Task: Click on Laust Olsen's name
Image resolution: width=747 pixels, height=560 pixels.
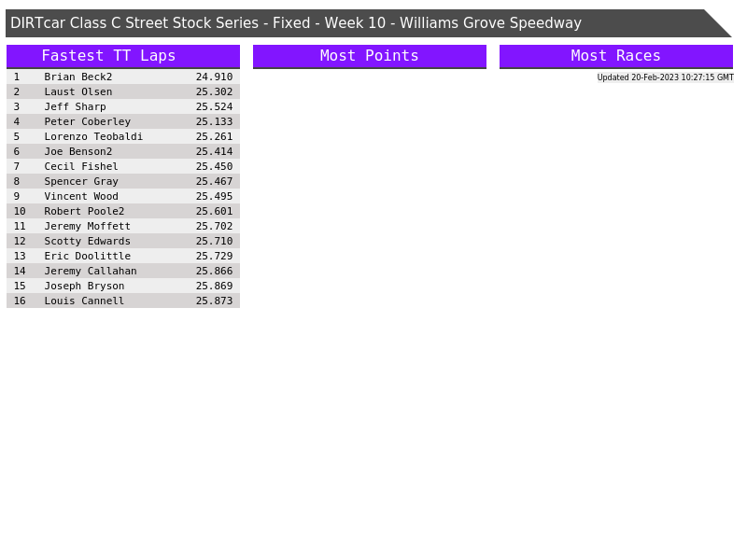Action: [x=78, y=92]
